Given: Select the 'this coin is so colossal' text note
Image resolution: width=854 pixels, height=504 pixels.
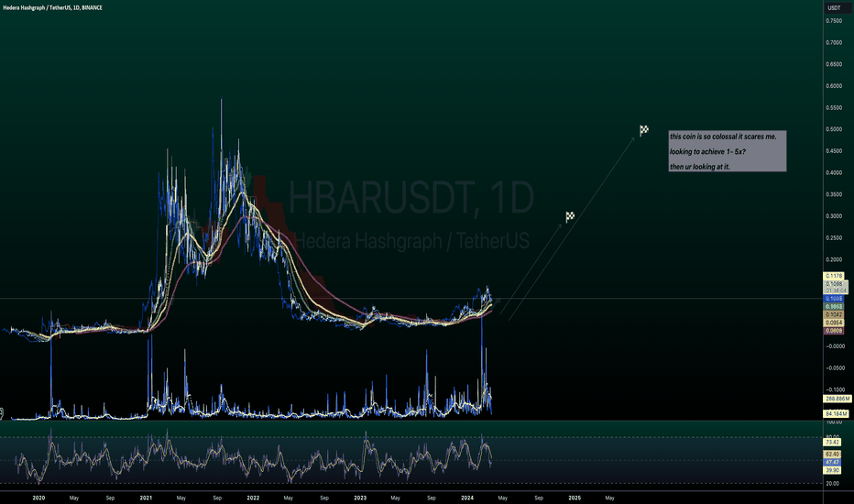Looking at the screenshot, I should [728, 151].
